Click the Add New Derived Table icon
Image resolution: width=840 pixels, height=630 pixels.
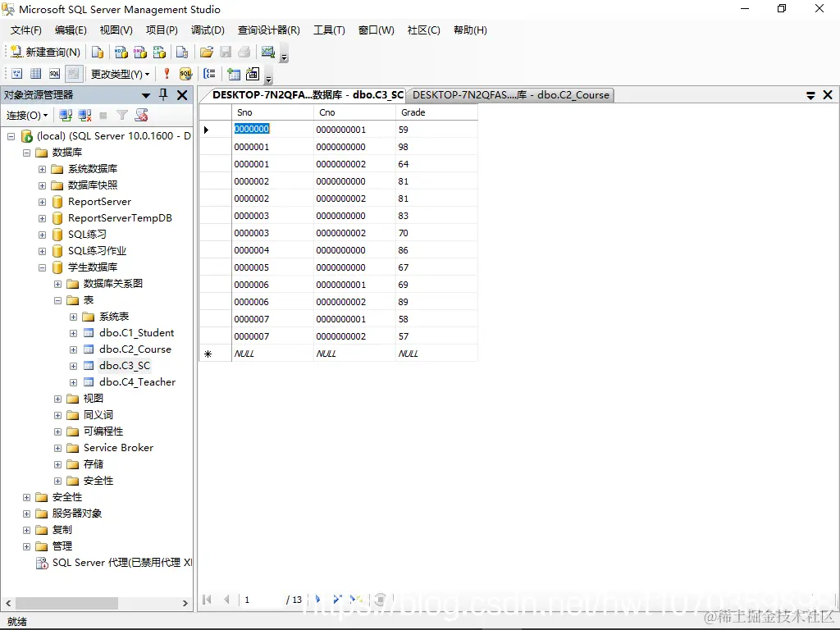coord(253,74)
